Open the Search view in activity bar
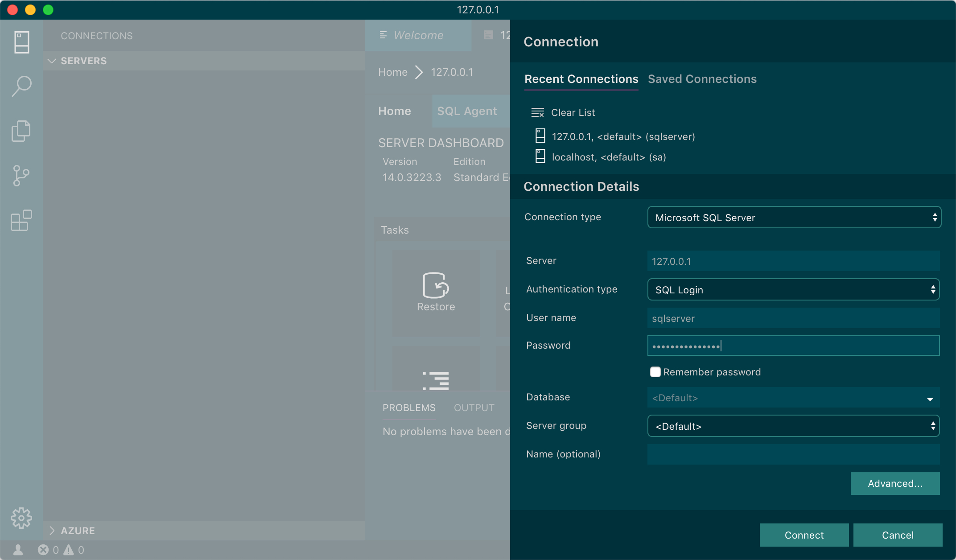Viewport: 956px width, 560px height. [21, 86]
